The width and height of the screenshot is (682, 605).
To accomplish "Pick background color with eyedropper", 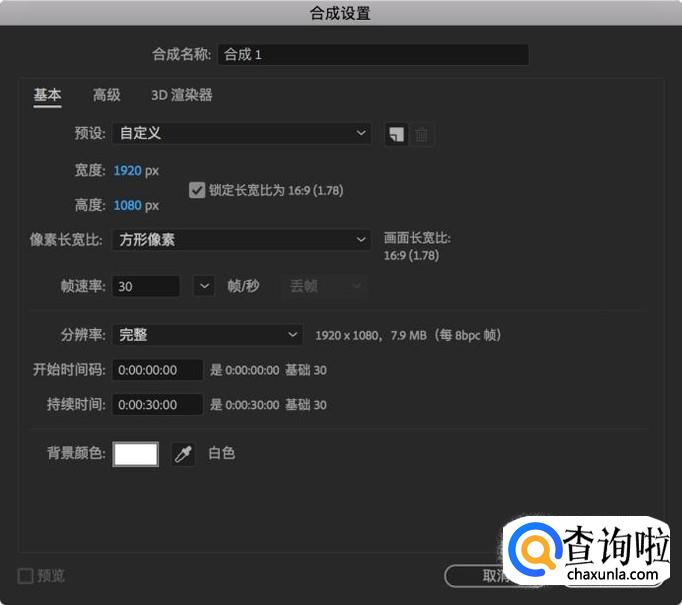I will click(x=183, y=454).
